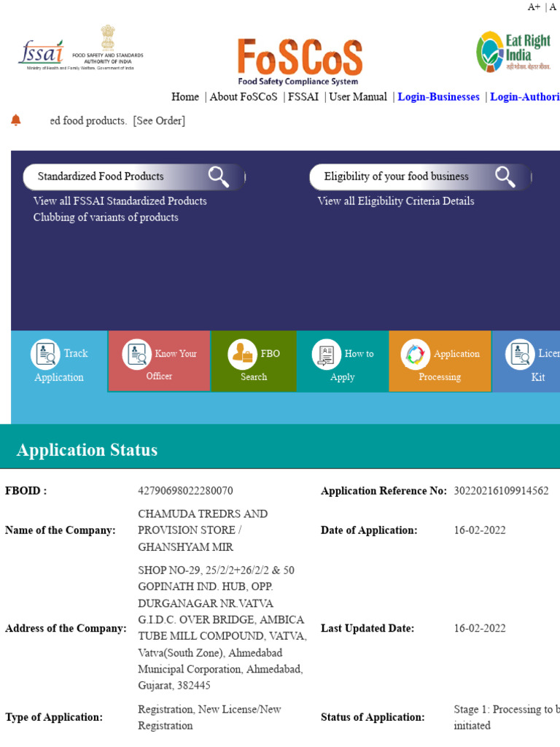Click the Registration, New License type text
The image size is (560, 747).
pyautogui.click(x=209, y=718)
